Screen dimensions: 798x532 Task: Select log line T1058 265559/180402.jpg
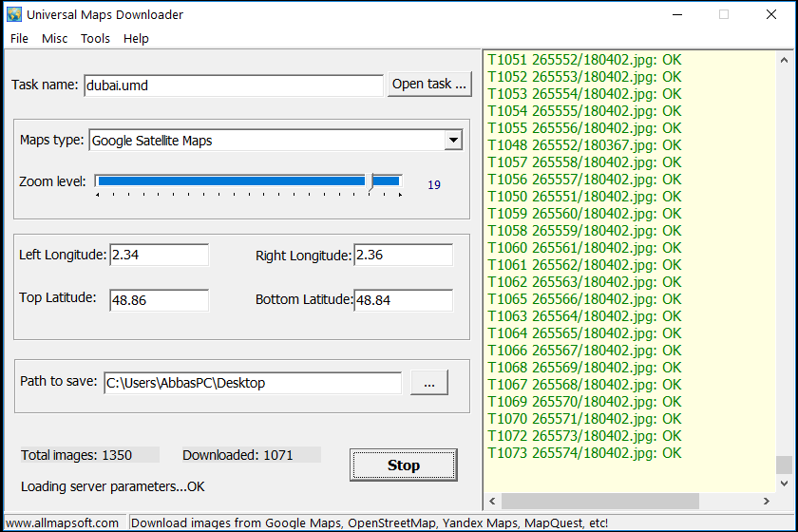pos(584,231)
